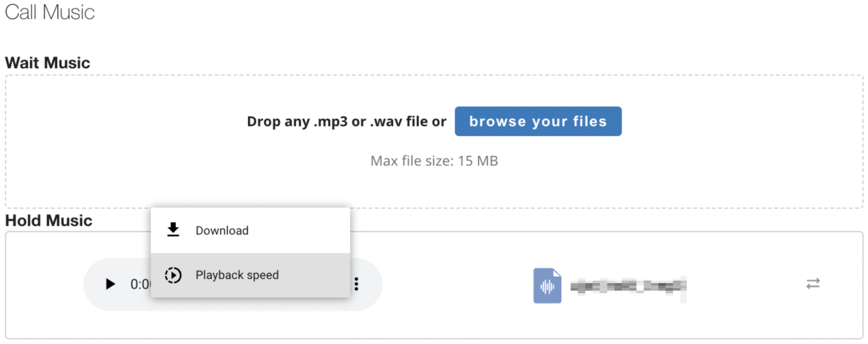Click the blue audio file icon

547,286
